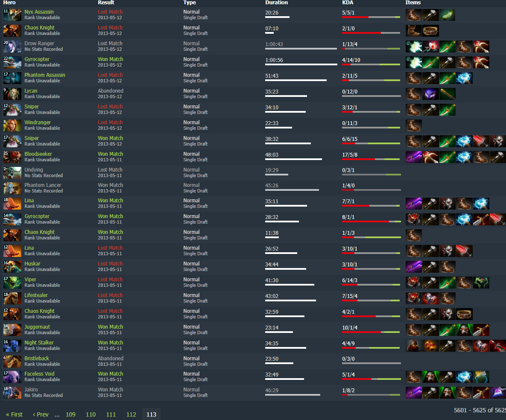Open Won Match result in Night Stalker row
Viewport: 506px width, 420px height.
pyautogui.click(x=110, y=343)
